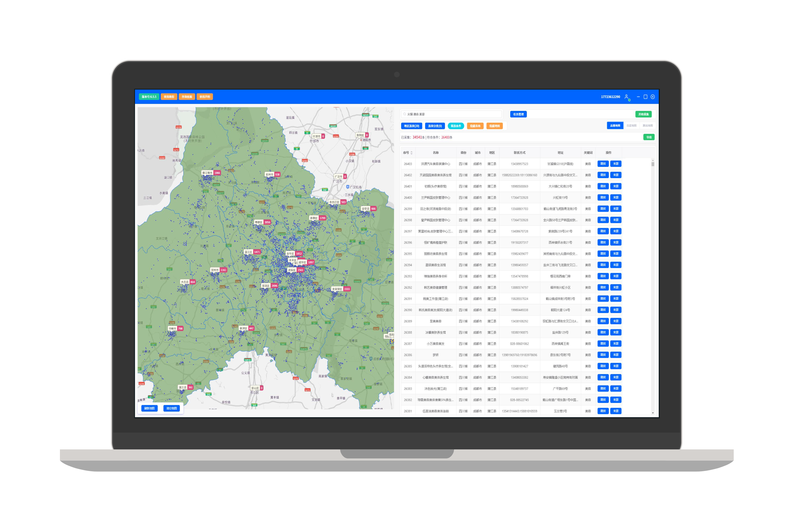Click the 都江堰市 1066 map marker
Viewport: 794px width, 532px height.
(211, 173)
